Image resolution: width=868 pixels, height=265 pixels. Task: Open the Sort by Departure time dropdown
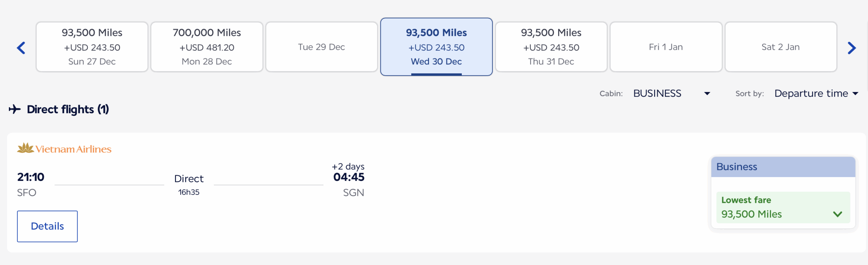point(816,93)
